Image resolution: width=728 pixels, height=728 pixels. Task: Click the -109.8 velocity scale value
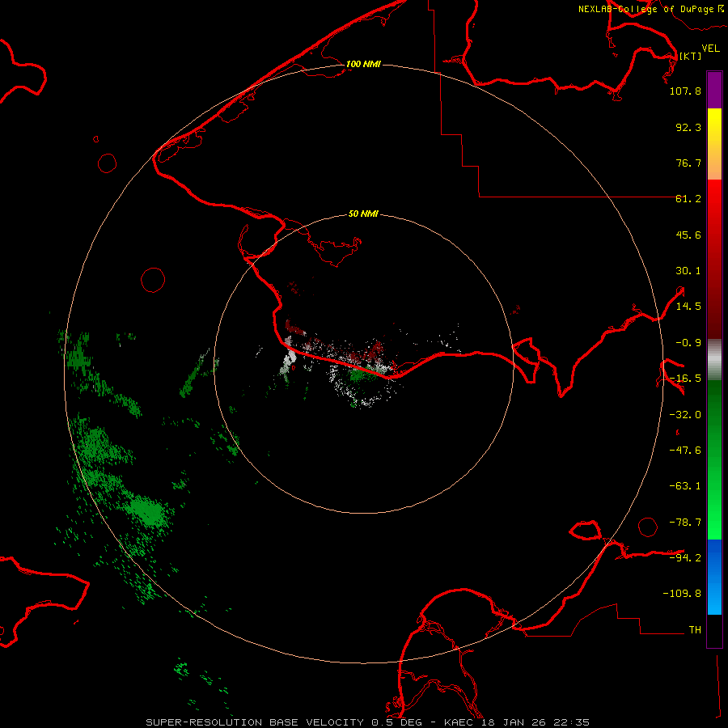(682, 594)
